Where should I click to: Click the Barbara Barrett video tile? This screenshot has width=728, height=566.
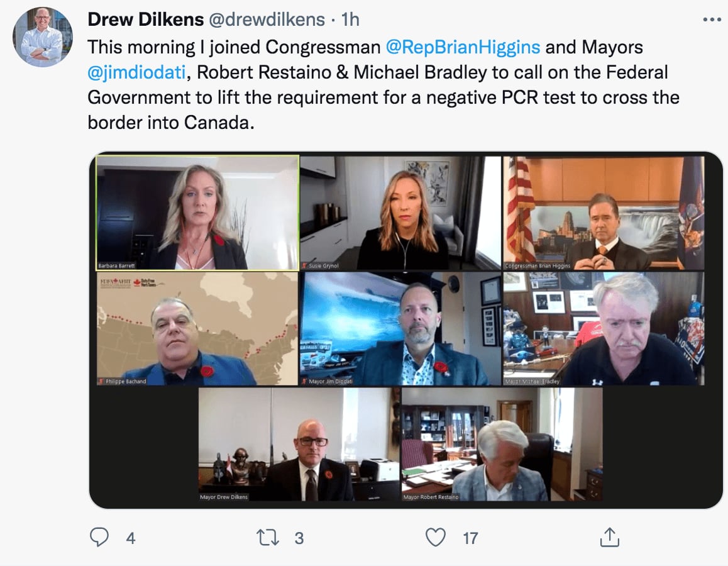click(x=197, y=213)
